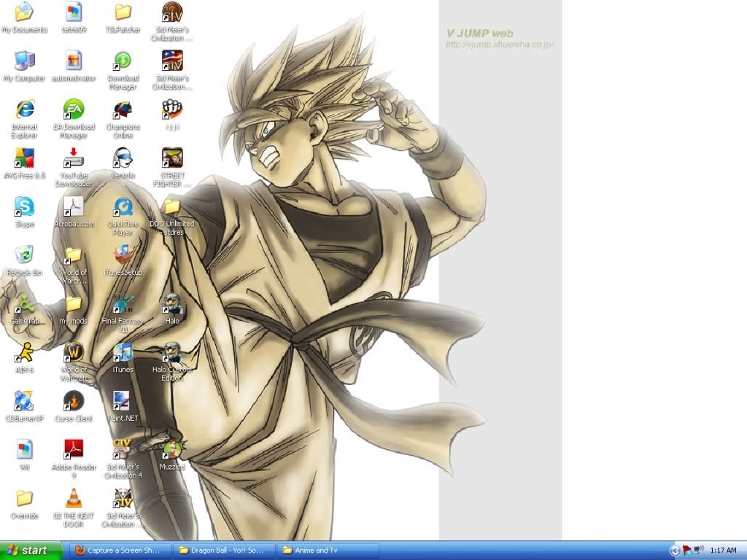Image resolution: width=747 pixels, height=560 pixels.
Task: Click the 1:17 AM taskbar clock
Action: [x=723, y=551]
